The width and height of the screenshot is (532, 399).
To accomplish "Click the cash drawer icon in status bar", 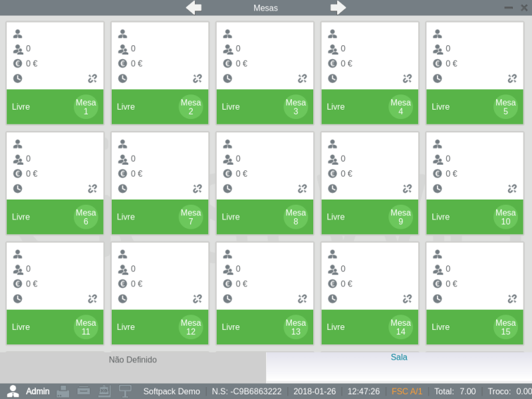I will tap(84, 391).
